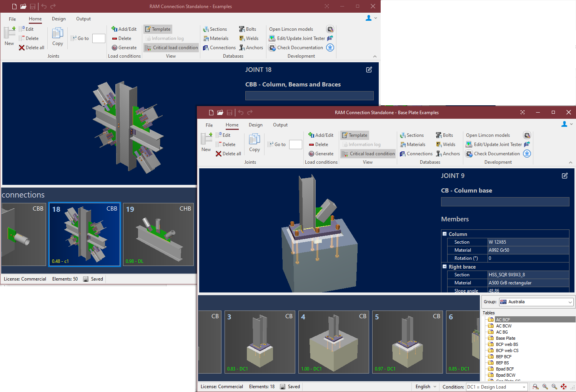Open the English language dropdown
576x392 pixels.
pos(426,387)
